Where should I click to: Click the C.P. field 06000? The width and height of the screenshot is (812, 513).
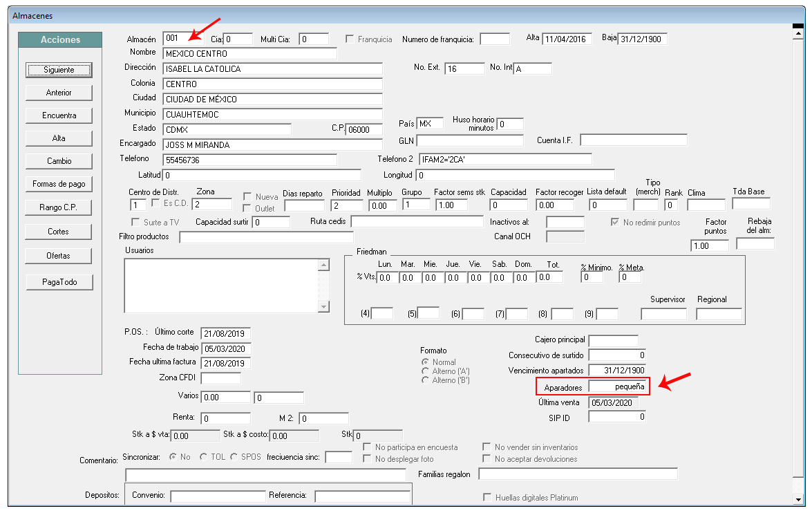coord(364,129)
